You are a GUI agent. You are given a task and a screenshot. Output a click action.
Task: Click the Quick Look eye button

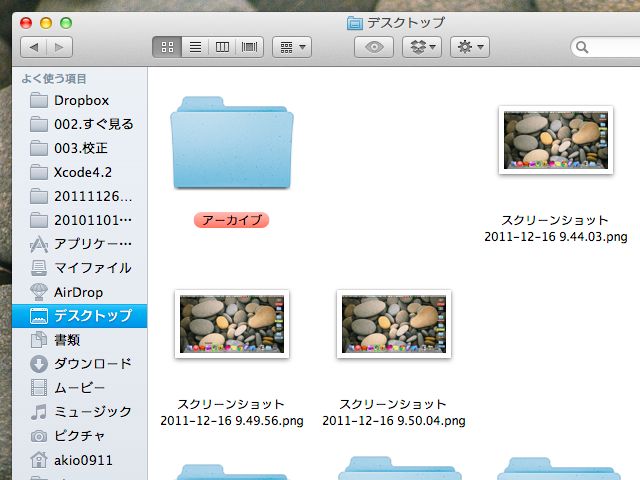coord(374,47)
